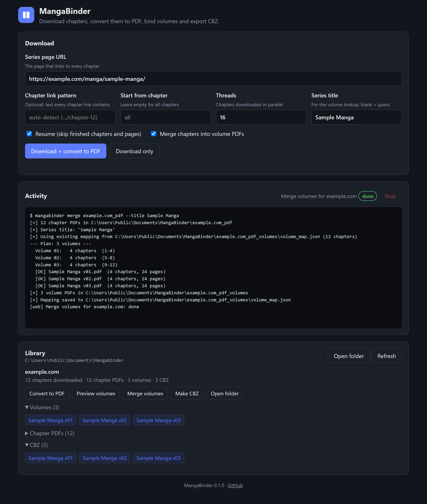The width and height of the screenshot is (427, 504).
Task: Click the Download only button
Action: (x=135, y=151)
